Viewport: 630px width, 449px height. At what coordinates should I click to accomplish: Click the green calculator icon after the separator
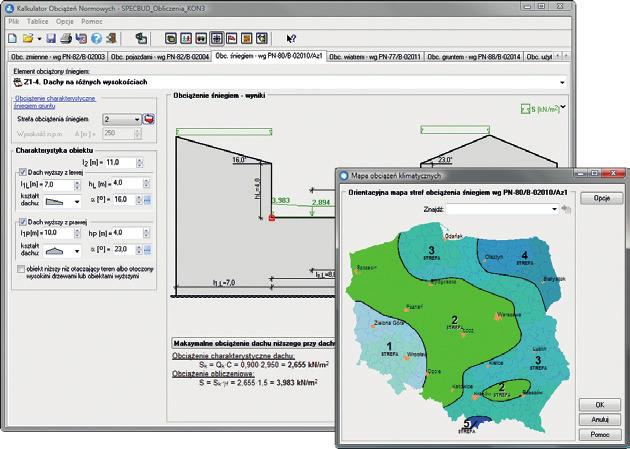point(141,39)
